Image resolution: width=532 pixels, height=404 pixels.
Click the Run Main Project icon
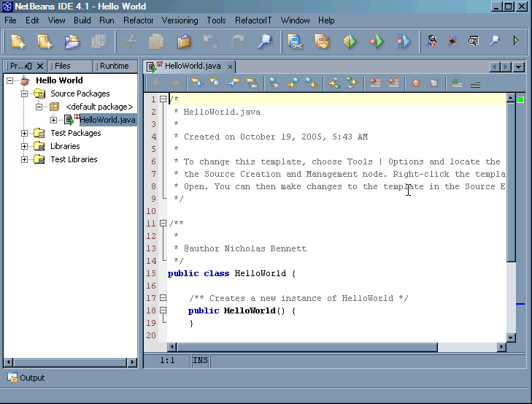coord(350,42)
